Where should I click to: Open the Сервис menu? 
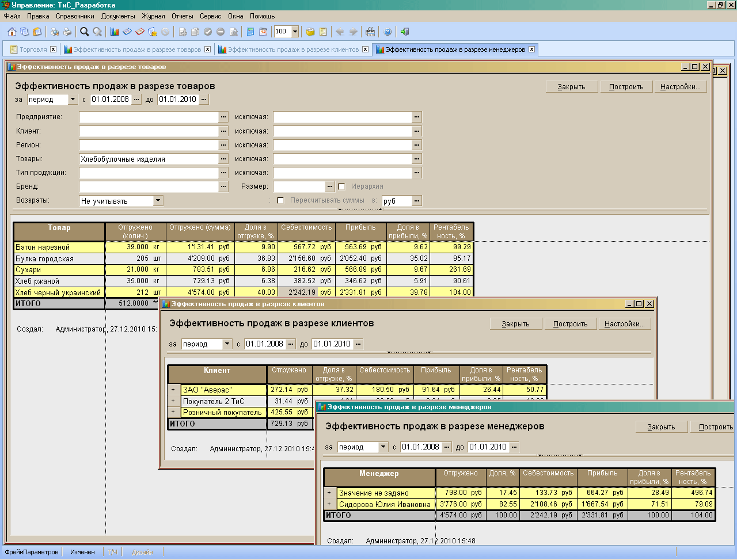pyautogui.click(x=211, y=16)
